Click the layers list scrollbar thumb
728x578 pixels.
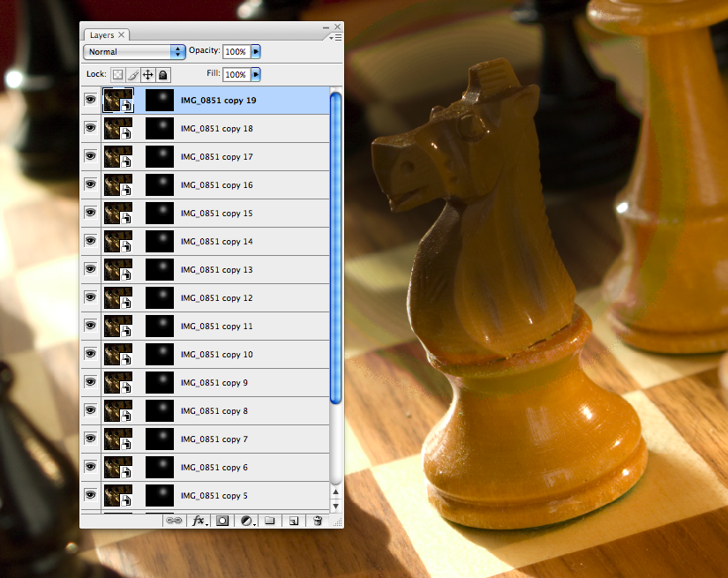pyautogui.click(x=335, y=248)
